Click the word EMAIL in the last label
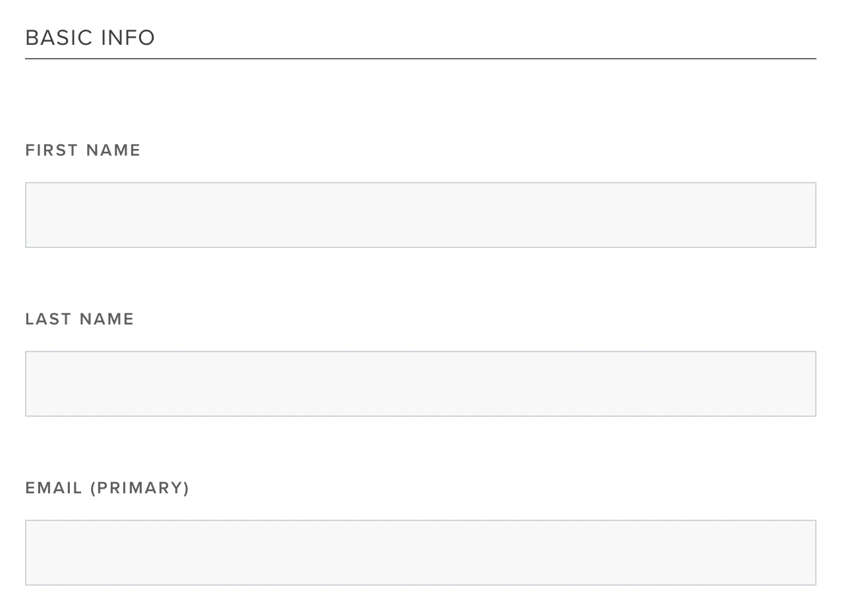Viewport: 860px width, 616px height. 54,488
